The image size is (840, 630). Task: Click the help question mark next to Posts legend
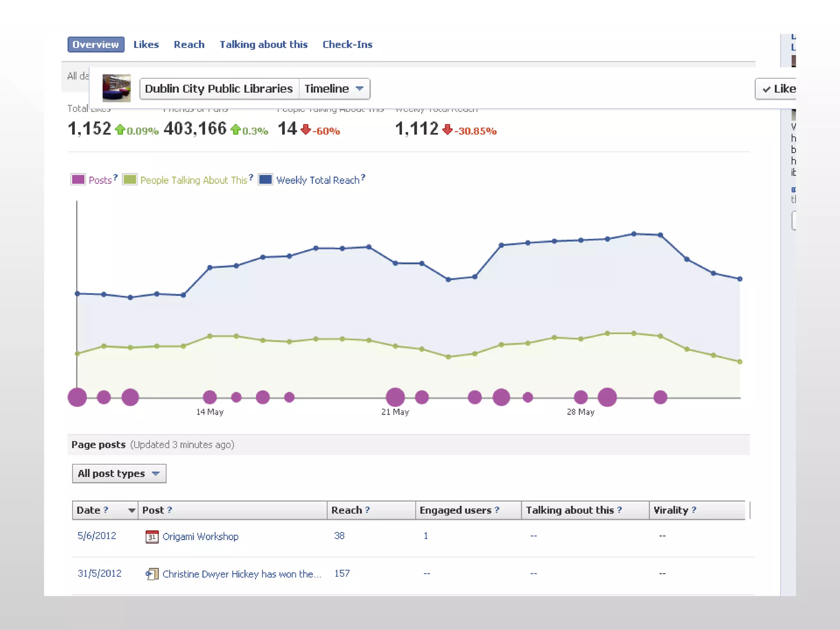(115, 177)
